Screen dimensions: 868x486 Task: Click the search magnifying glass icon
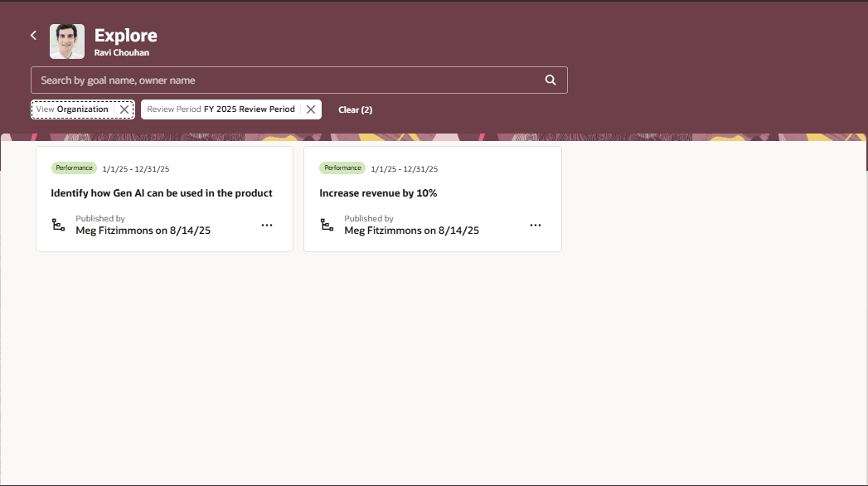coord(550,80)
